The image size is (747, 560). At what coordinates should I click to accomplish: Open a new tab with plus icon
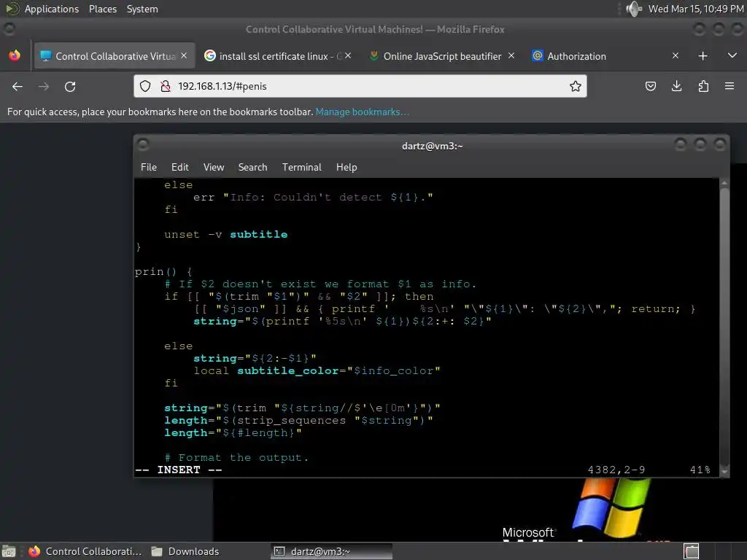pos(703,55)
